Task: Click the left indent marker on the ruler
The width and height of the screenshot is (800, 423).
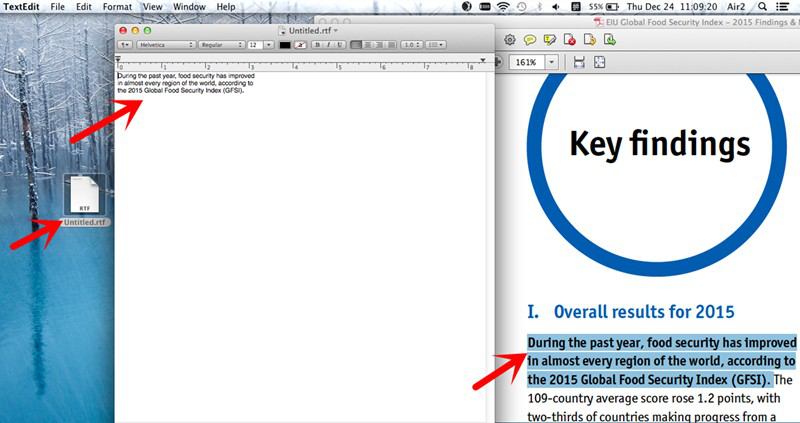Action: [118, 60]
